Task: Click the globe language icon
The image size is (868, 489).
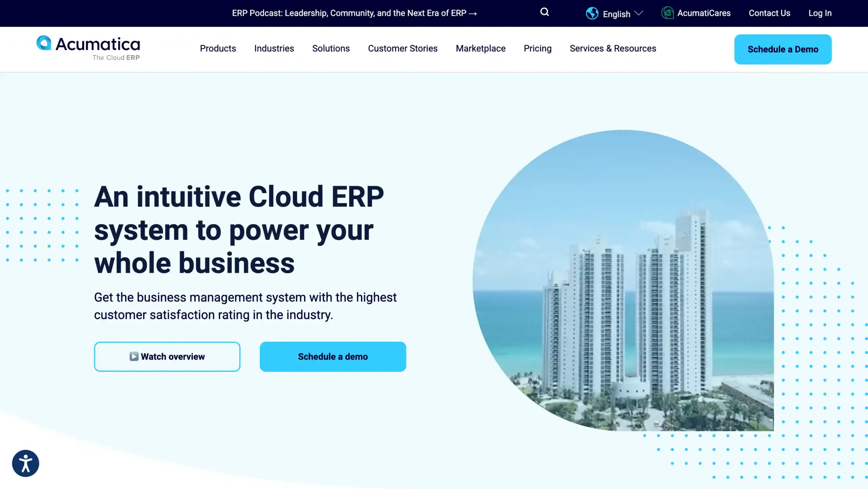Action: (x=592, y=13)
